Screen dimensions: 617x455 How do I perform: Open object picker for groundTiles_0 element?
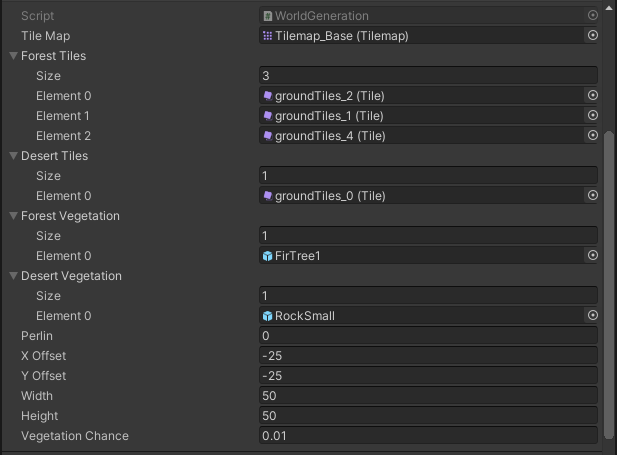[592, 196]
